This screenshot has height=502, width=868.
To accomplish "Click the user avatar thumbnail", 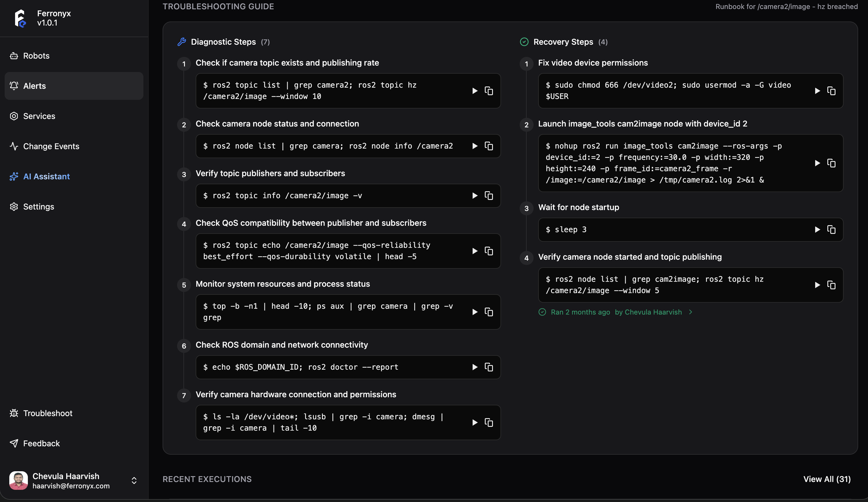I will point(18,481).
